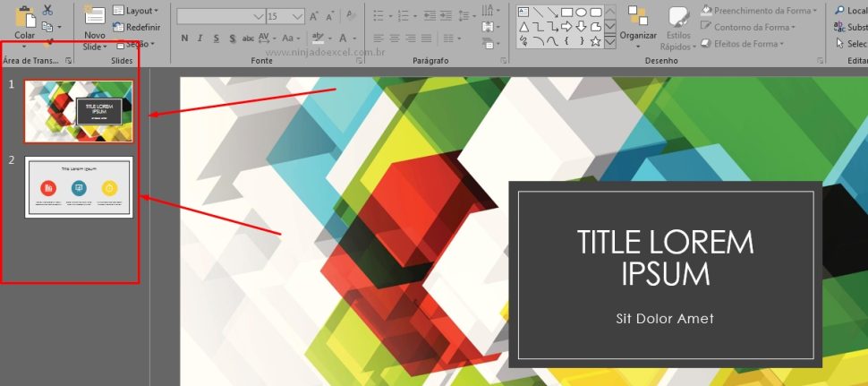Select the right arrow shape
868x386 pixels.
(x=566, y=26)
